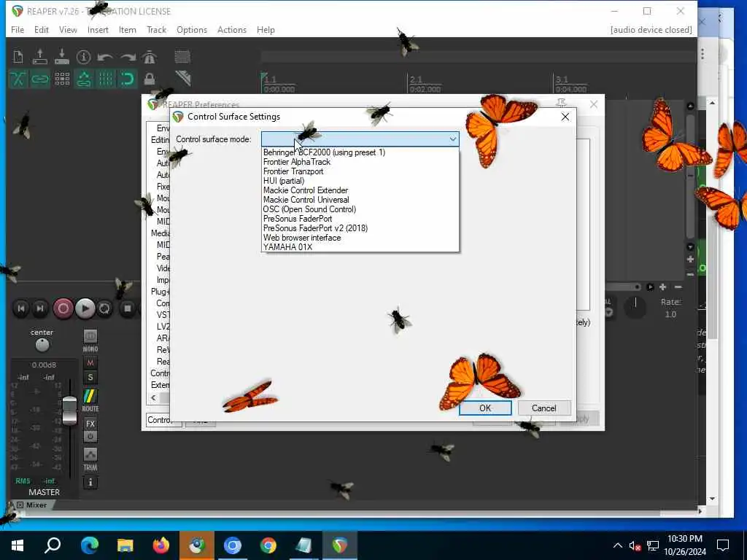
Task: Click the Redo toolbar icon
Action: point(128,58)
